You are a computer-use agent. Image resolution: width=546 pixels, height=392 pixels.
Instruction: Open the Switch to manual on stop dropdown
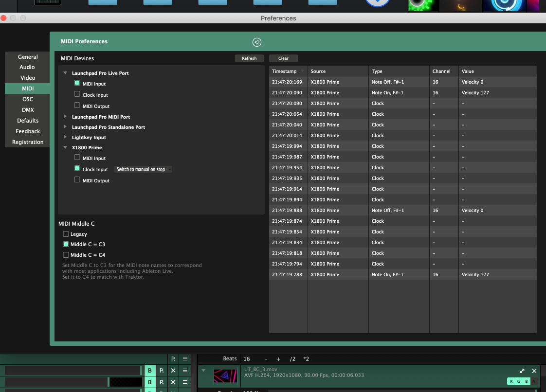[143, 169]
